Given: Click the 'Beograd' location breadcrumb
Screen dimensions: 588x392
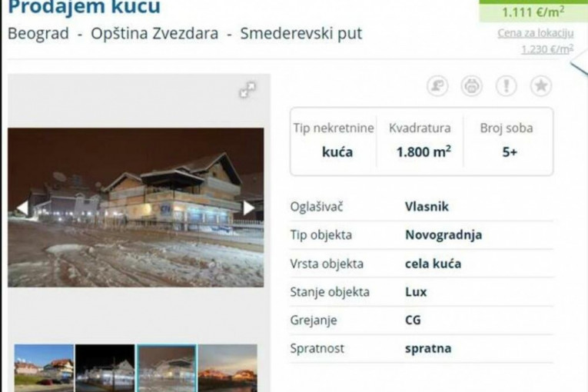Looking at the screenshot, I should pos(38,33).
